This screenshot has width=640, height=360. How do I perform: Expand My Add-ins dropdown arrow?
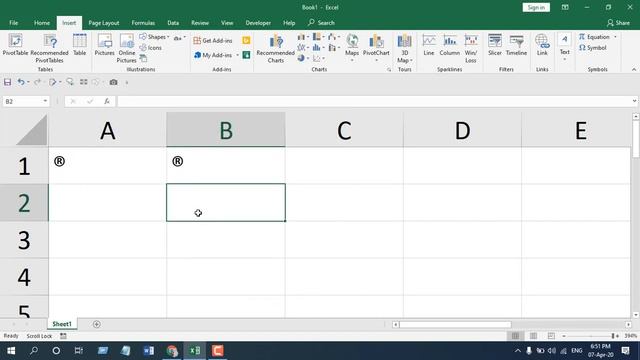click(x=238, y=55)
